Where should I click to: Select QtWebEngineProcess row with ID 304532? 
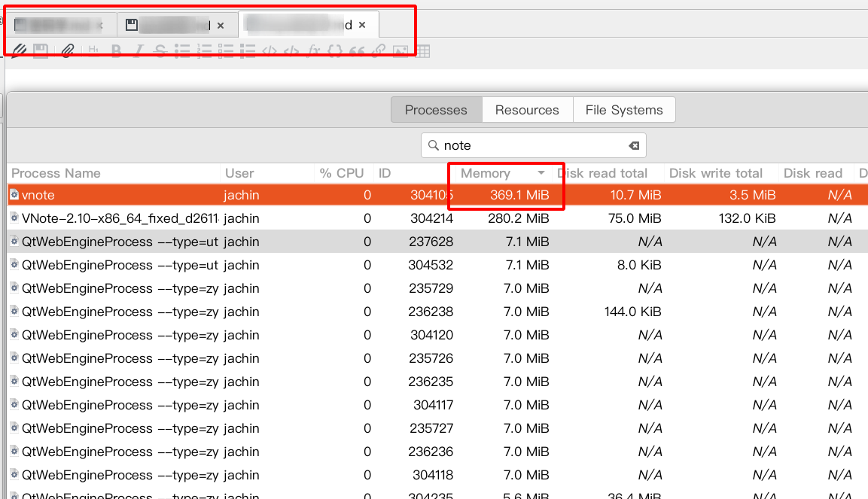click(437, 264)
